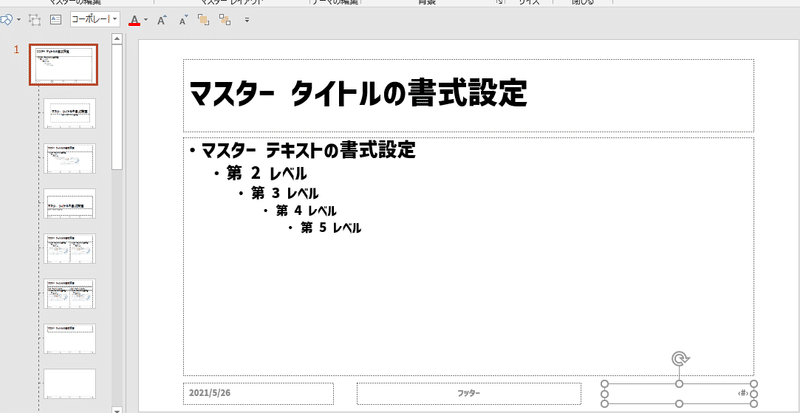
Task: Click the rotation handle above slide number box
Action: (679, 359)
